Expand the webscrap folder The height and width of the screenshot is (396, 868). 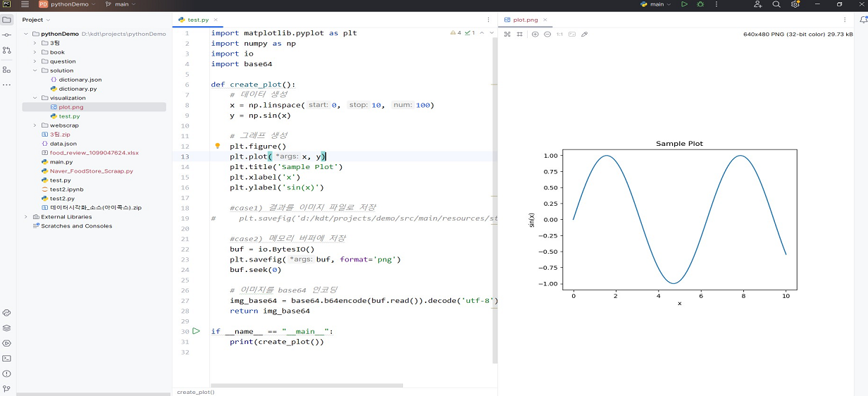click(x=35, y=125)
